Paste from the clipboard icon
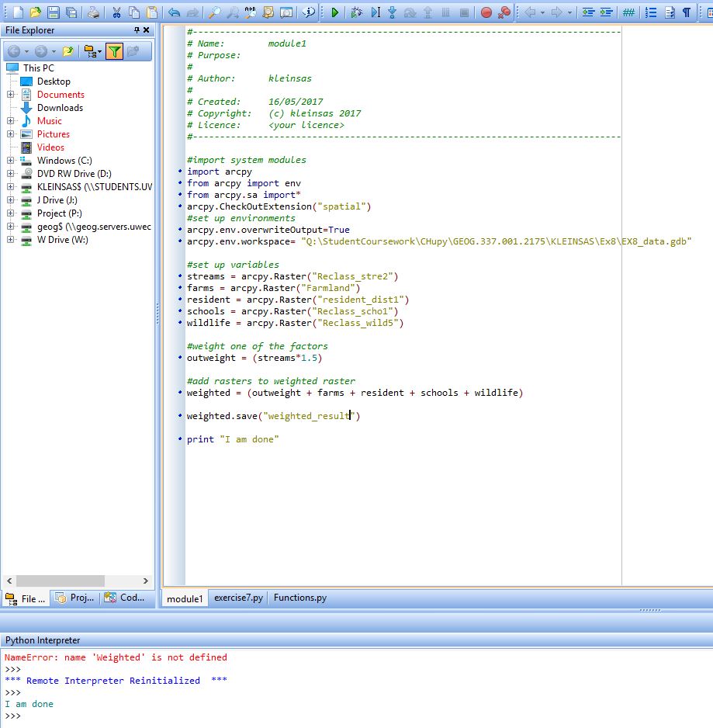The height and width of the screenshot is (728, 713). (152, 12)
